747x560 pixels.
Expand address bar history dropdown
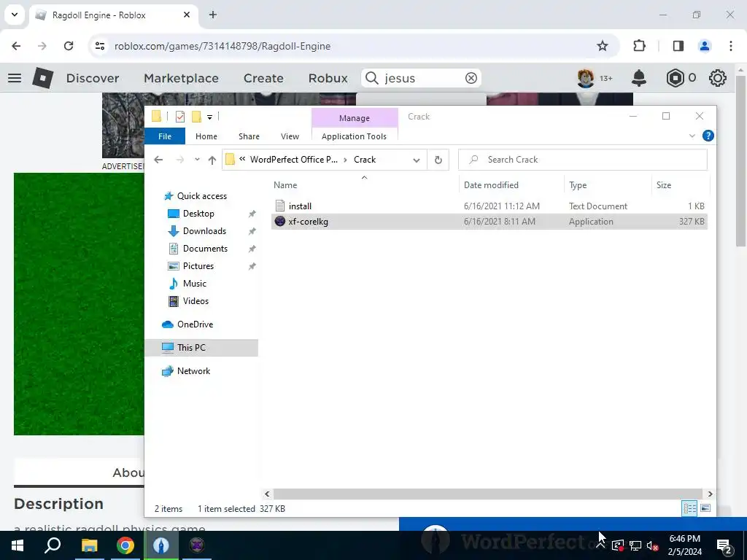pos(417,160)
